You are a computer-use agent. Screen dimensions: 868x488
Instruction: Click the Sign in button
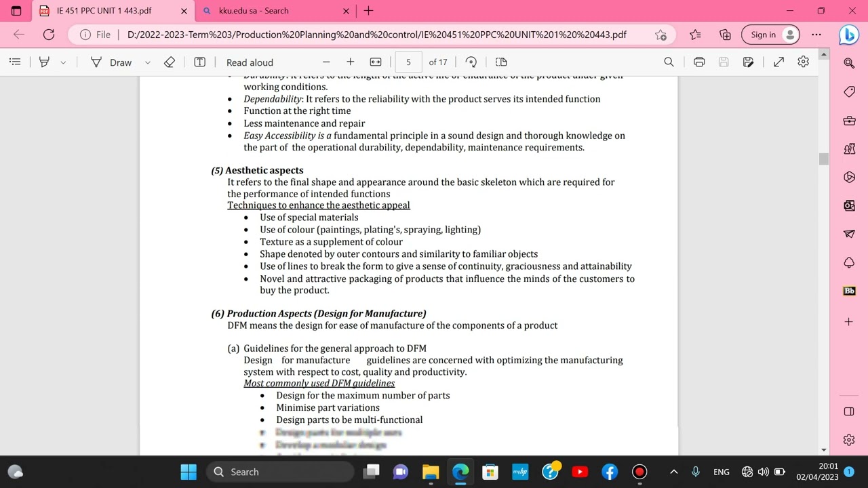click(x=771, y=35)
